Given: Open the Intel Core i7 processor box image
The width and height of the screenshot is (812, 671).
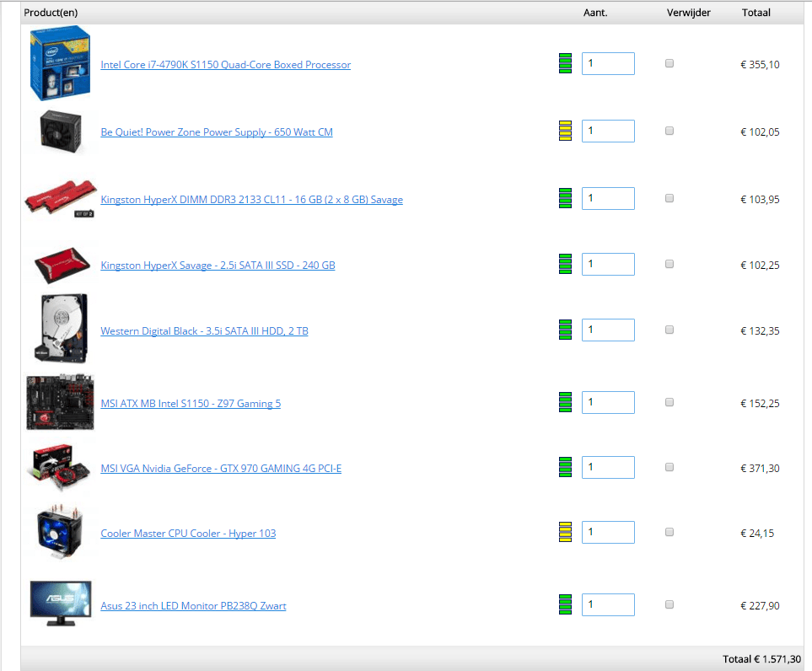Looking at the screenshot, I should pos(60,62).
